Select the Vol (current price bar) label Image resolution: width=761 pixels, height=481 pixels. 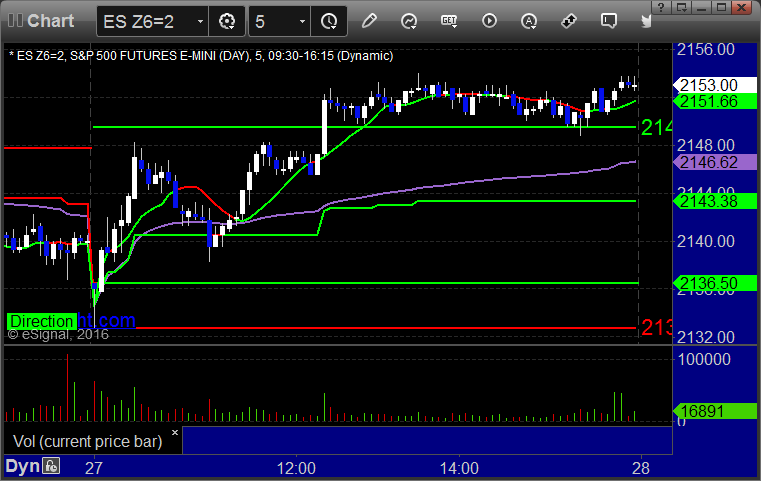click(87, 441)
